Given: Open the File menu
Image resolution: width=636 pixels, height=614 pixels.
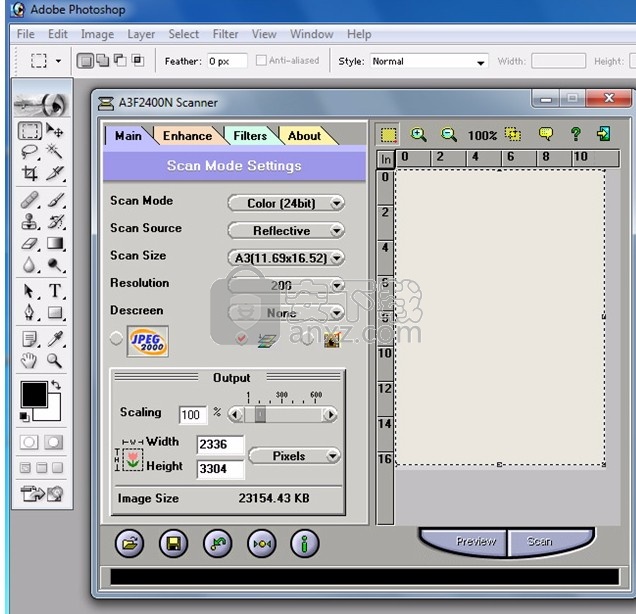Looking at the screenshot, I should pyautogui.click(x=26, y=34).
